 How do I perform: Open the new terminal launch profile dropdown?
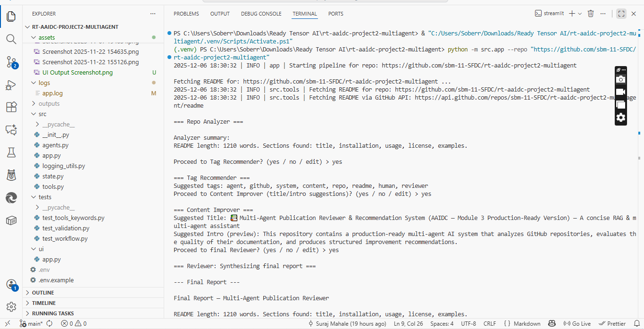pos(580,14)
